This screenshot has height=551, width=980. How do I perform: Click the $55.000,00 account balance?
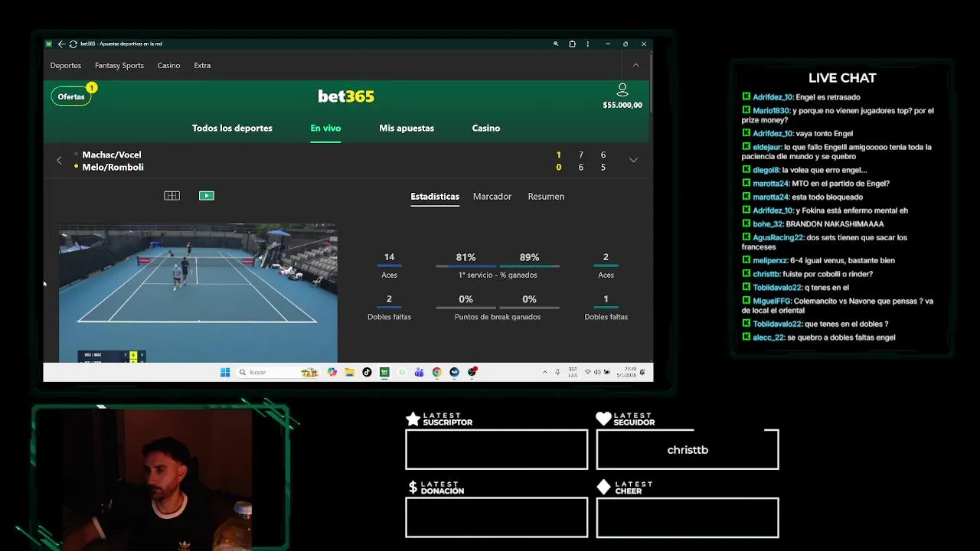pos(622,106)
